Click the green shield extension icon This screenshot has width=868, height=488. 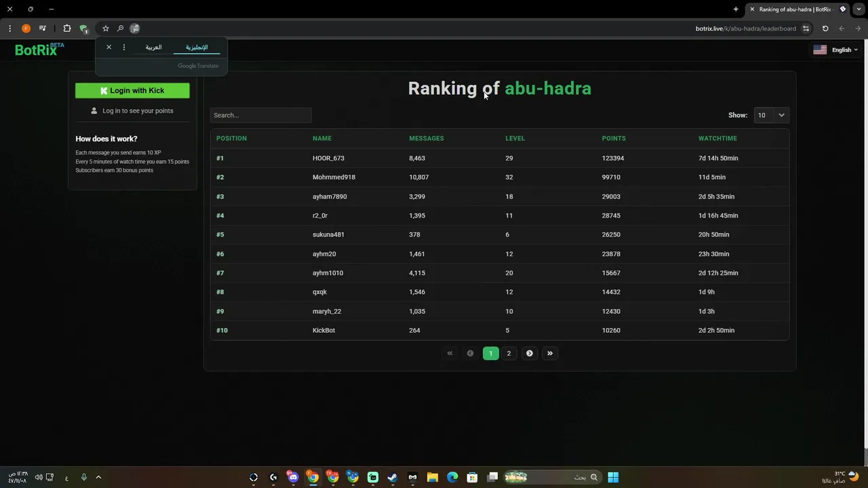click(83, 28)
